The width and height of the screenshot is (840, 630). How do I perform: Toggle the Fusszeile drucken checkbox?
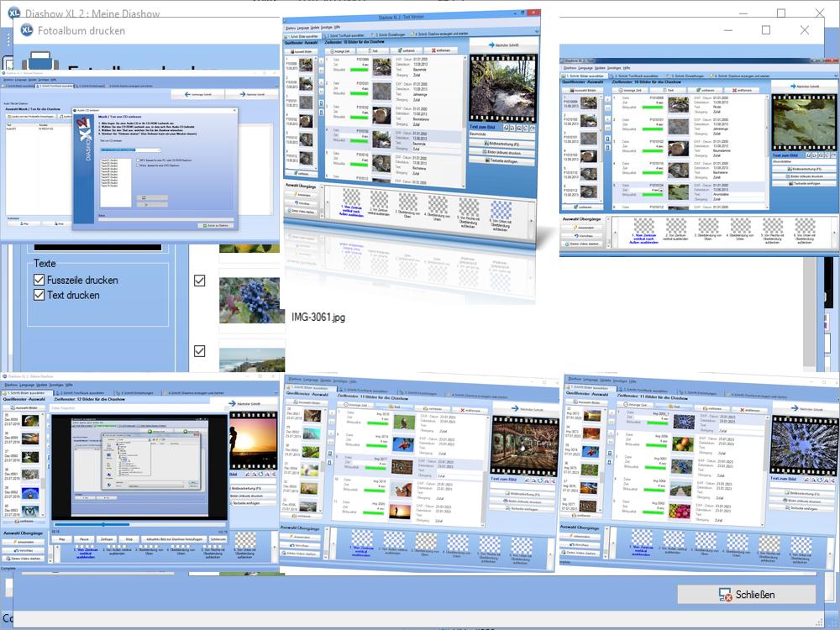coord(39,280)
